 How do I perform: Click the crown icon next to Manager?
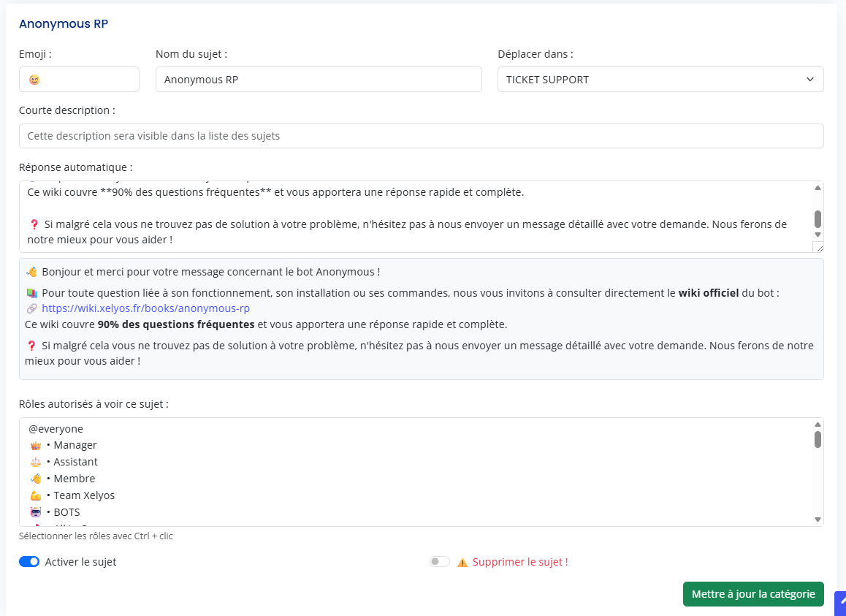(36, 445)
